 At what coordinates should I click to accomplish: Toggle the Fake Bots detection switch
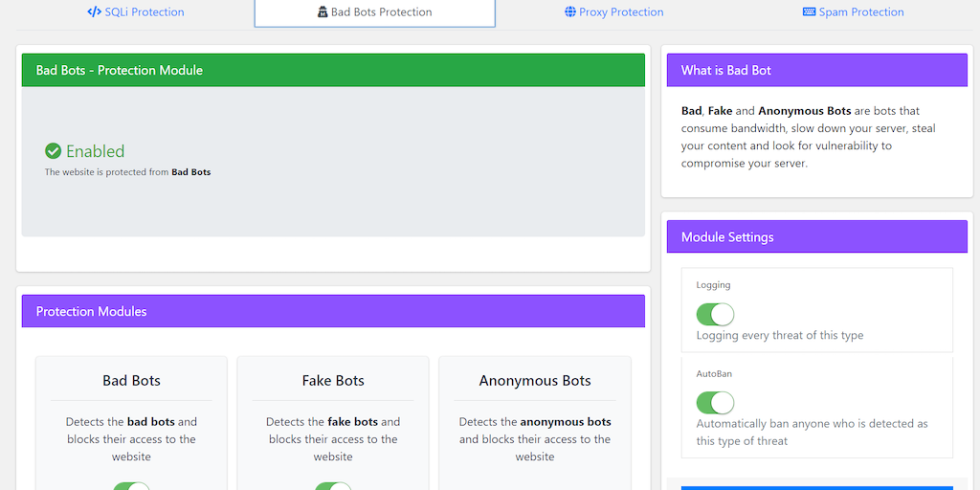coord(333,486)
